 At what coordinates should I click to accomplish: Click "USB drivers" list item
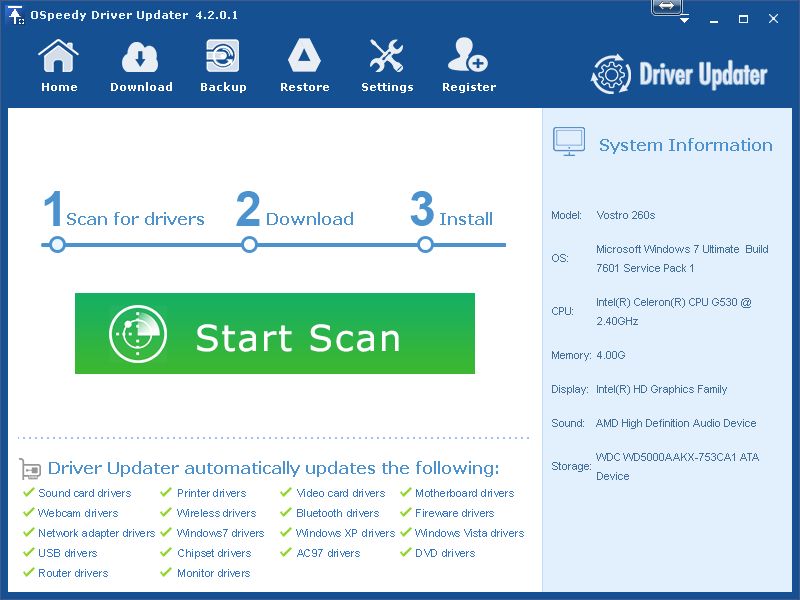point(67,553)
